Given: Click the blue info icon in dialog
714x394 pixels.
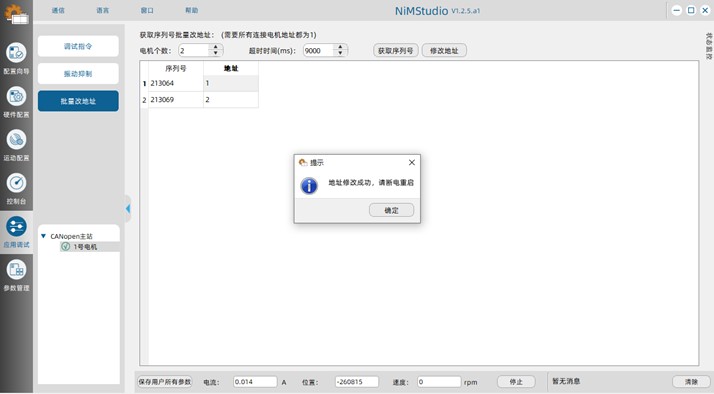Looking at the screenshot, I should tap(309, 185).
